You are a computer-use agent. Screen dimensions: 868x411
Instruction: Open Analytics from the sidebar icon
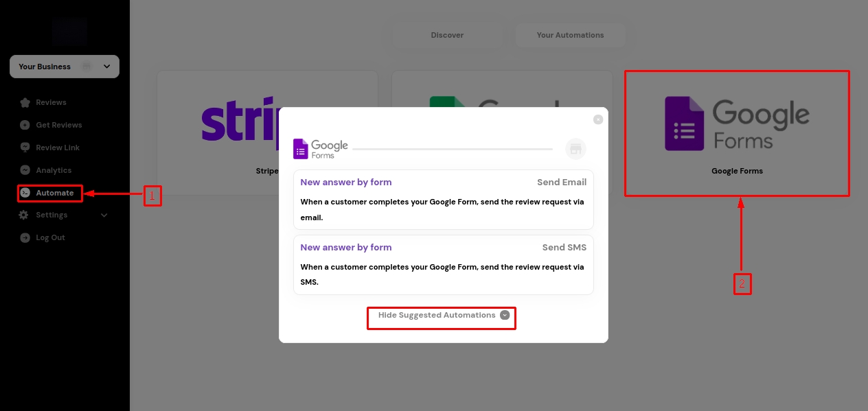point(25,170)
